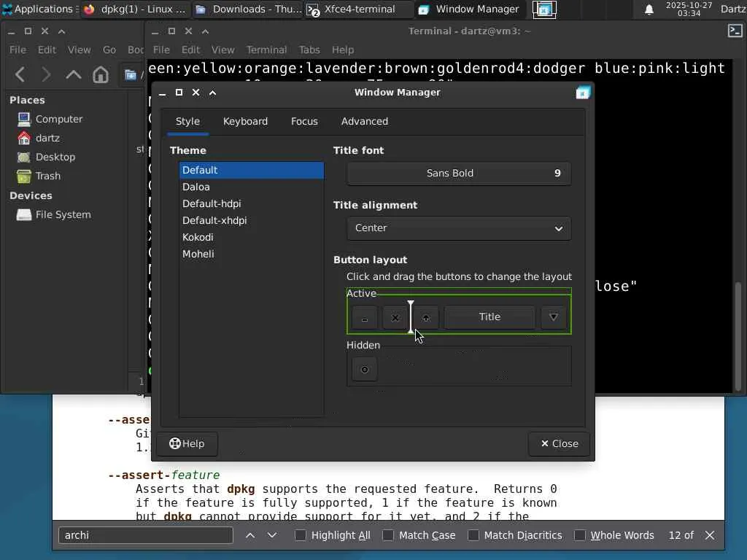
Task: Select the Default-hdpi theme
Action: (252, 204)
